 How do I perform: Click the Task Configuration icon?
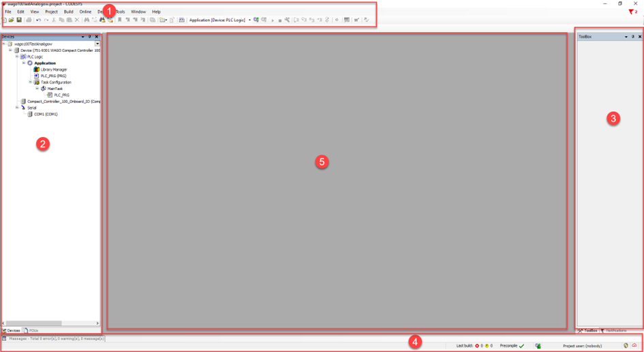[x=37, y=83]
